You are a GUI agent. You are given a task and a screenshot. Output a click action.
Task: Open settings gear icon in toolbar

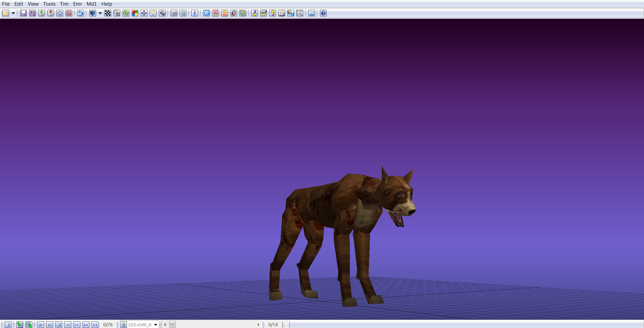[60, 13]
